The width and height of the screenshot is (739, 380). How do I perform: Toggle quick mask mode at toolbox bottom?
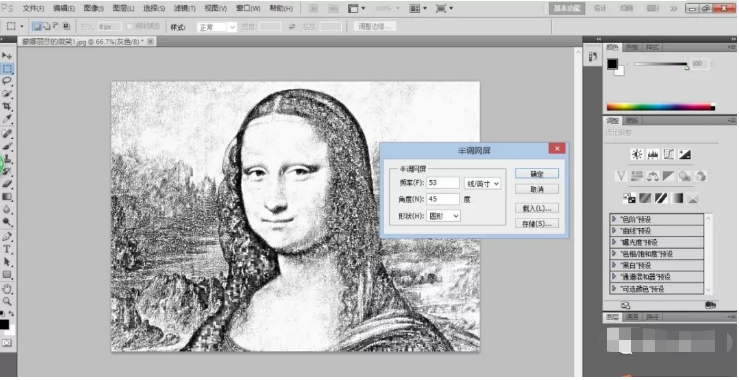coord(7,343)
